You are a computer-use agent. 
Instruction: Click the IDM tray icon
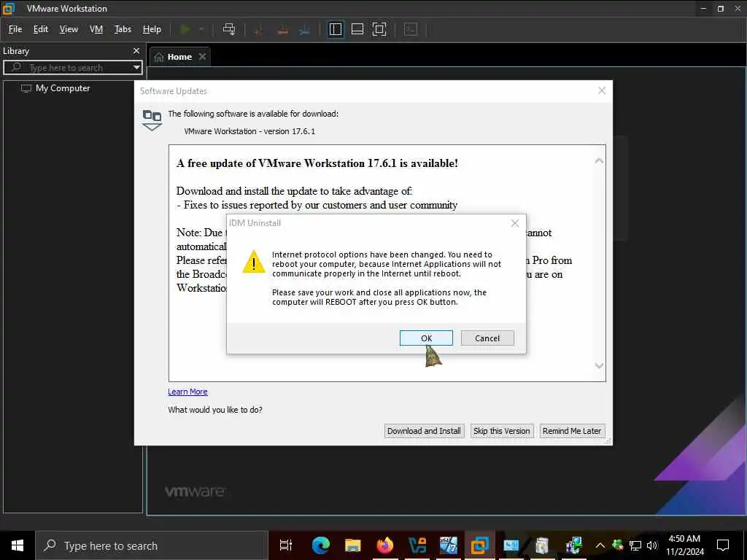[617, 545]
